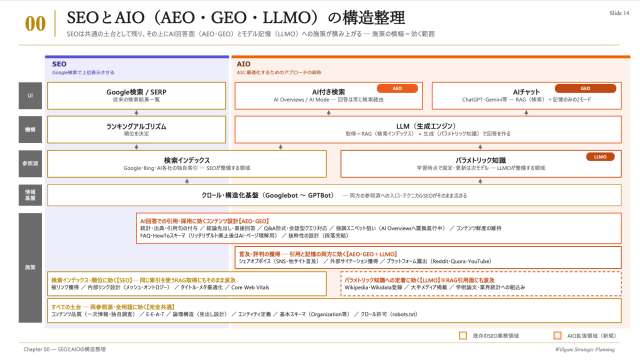Select the AIO caption 'AIに最適化するためのアプローチの総称'
Screen dimensions: 640x361
click(x=279, y=73)
